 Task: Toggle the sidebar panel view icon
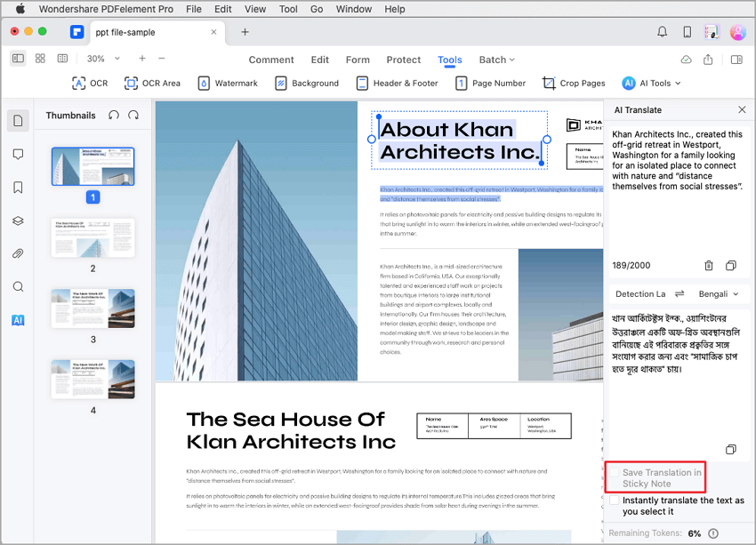point(19,59)
